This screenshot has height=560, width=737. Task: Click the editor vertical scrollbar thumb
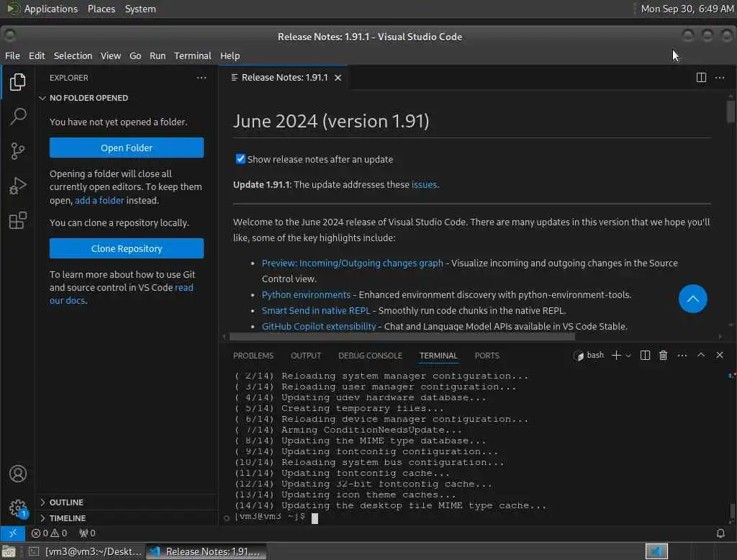[730, 111]
